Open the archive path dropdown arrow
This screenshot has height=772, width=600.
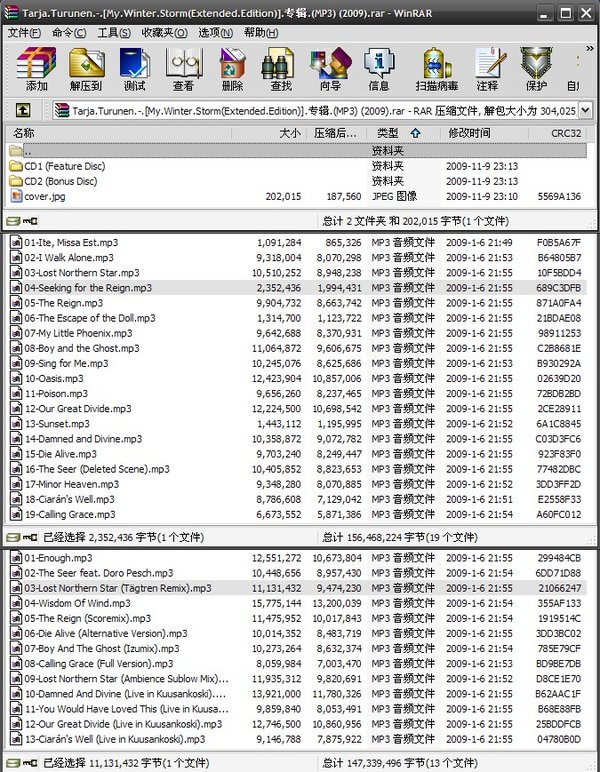pos(585,110)
